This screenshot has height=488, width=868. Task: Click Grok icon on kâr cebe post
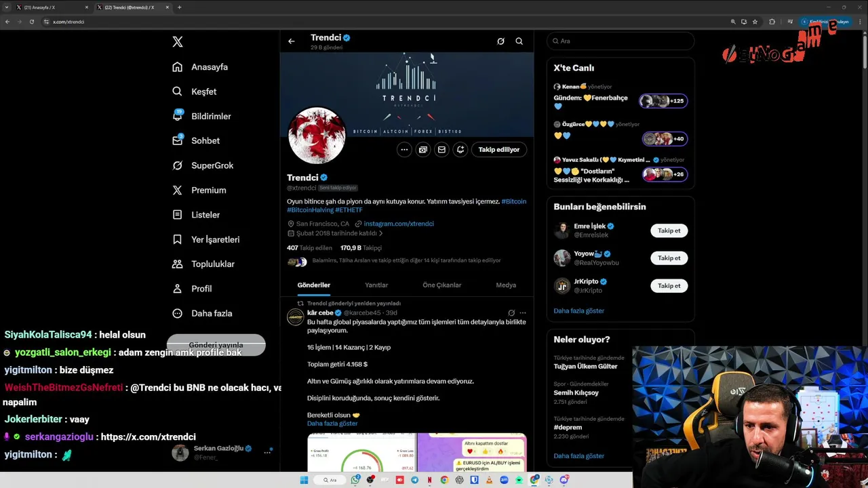point(511,313)
